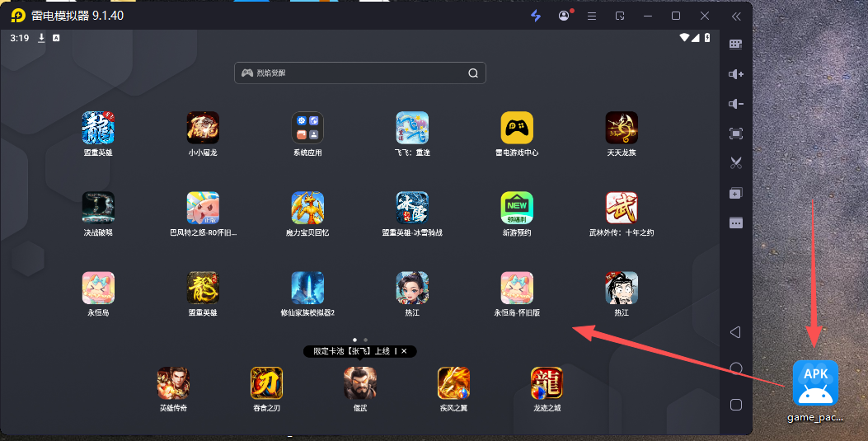
Task: Click the magnifier search button
Action: point(473,73)
